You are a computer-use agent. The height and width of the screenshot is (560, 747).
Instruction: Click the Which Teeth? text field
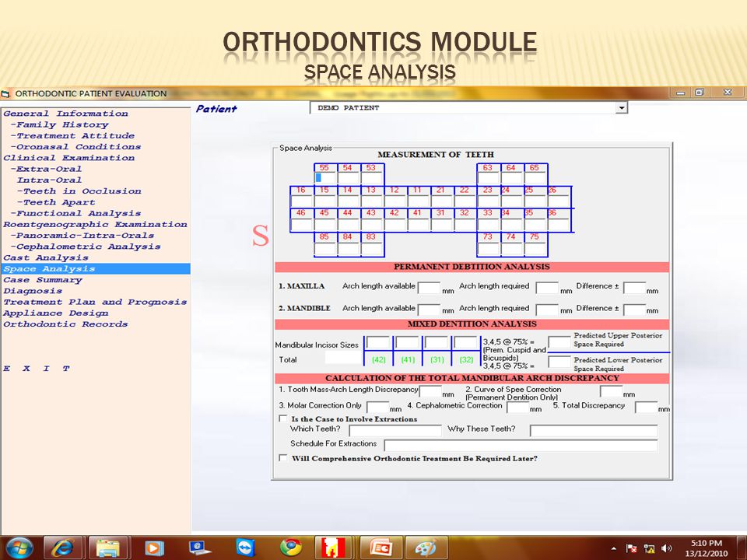[395, 430]
